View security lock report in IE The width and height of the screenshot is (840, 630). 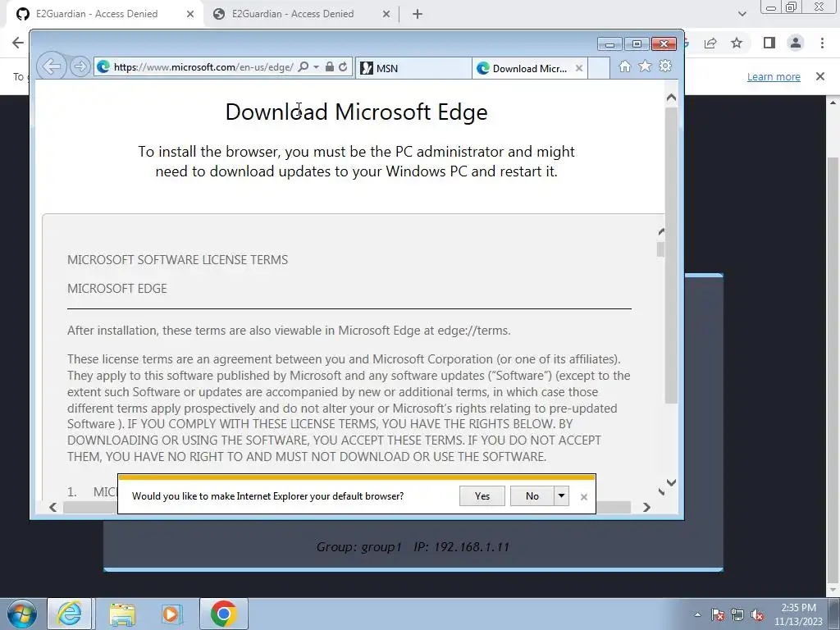point(330,67)
